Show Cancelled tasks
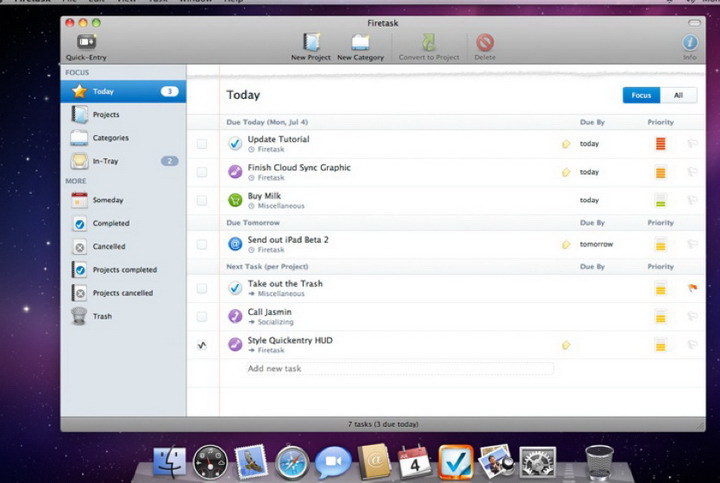Viewport: 720px width, 483px height. point(123,247)
